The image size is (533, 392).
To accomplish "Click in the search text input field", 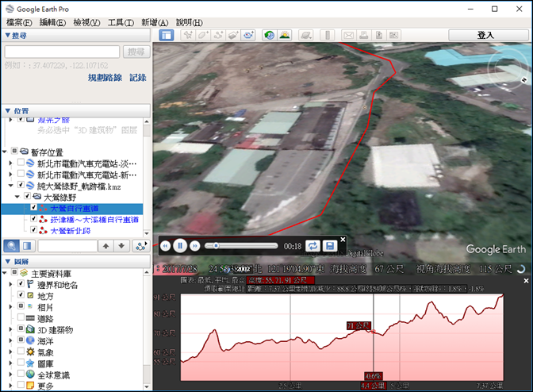I will click(x=62, y=52).
